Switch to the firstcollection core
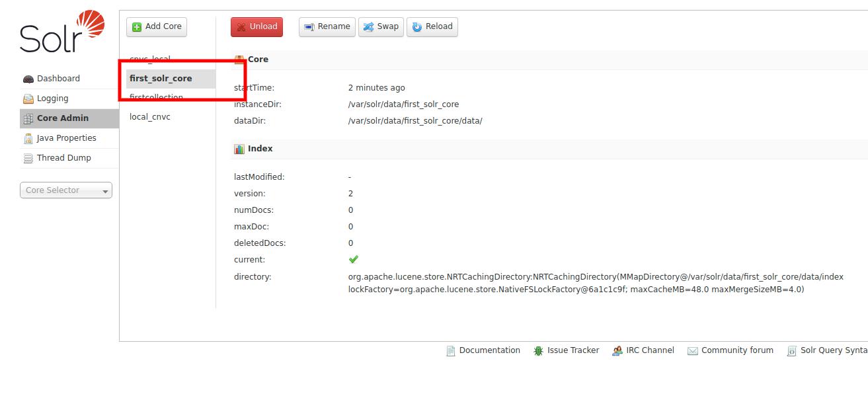 pos(157,97)
